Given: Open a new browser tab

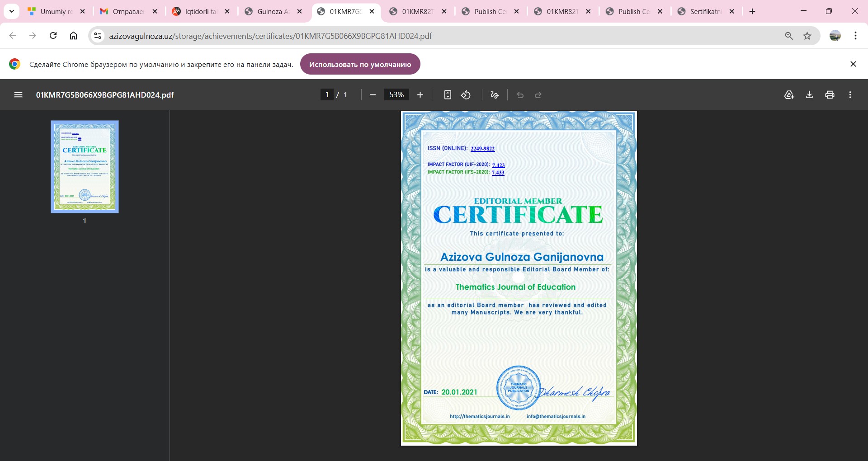Looking at the screenshot, I should coord(752,11).
